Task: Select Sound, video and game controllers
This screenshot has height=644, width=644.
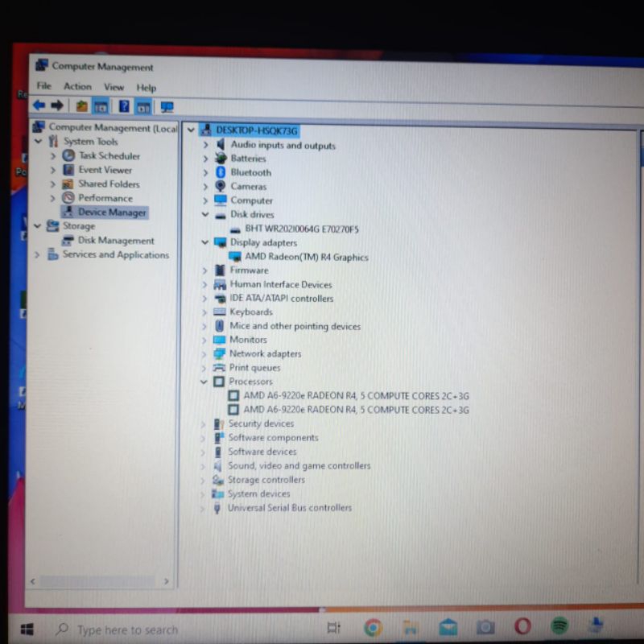Action: point(299,466)
